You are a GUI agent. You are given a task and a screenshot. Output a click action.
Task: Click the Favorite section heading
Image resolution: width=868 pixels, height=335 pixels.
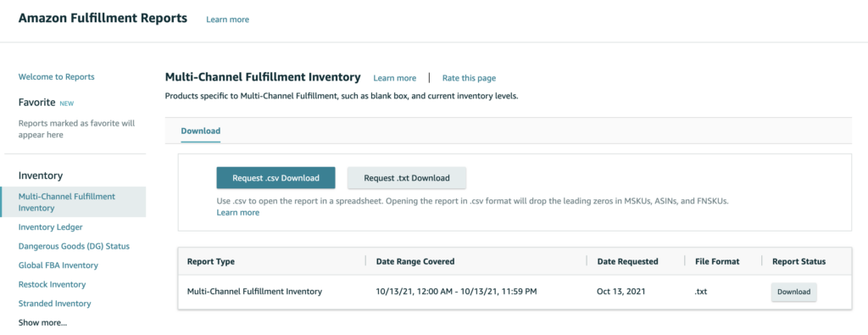(x=37, y=103)
